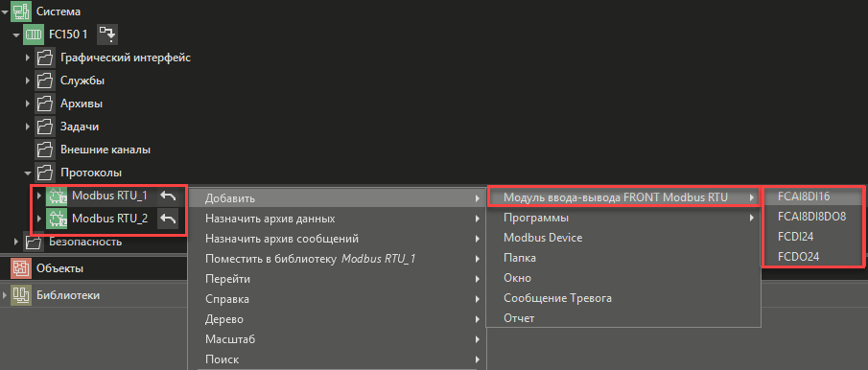The image size is (868, 370).
Task: Add an Окно item
Action: pyautogui.click(x=623, y=278)
